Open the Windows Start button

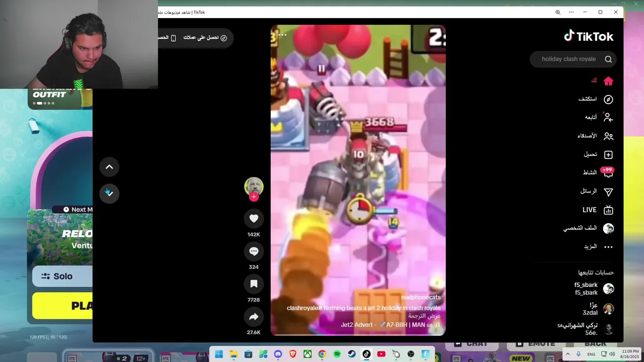tap(219, 354)
